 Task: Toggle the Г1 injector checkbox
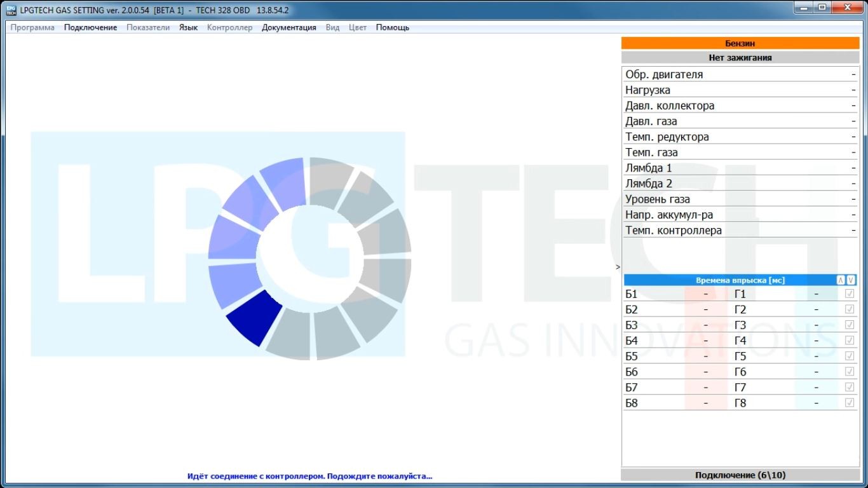pos(850,294)
